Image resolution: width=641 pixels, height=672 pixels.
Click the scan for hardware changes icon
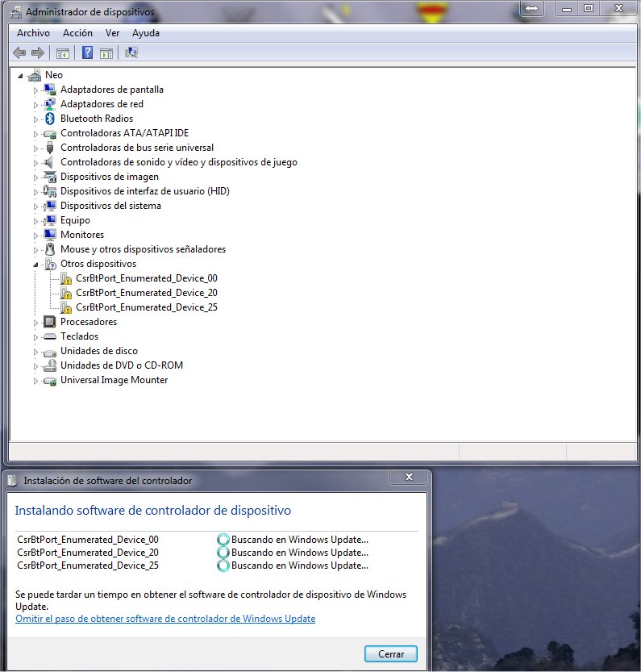click(x=131, y=53)
